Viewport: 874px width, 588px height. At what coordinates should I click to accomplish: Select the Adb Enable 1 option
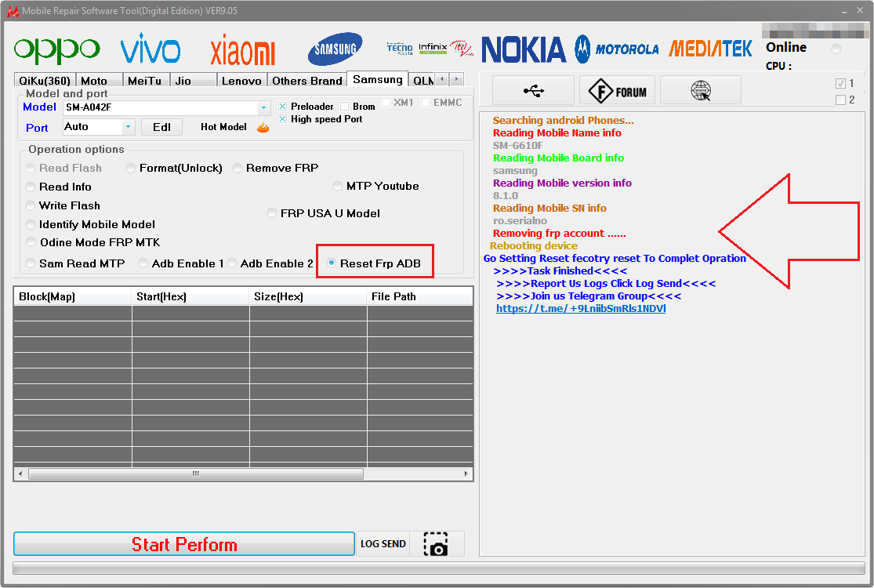tap(143, 263)
